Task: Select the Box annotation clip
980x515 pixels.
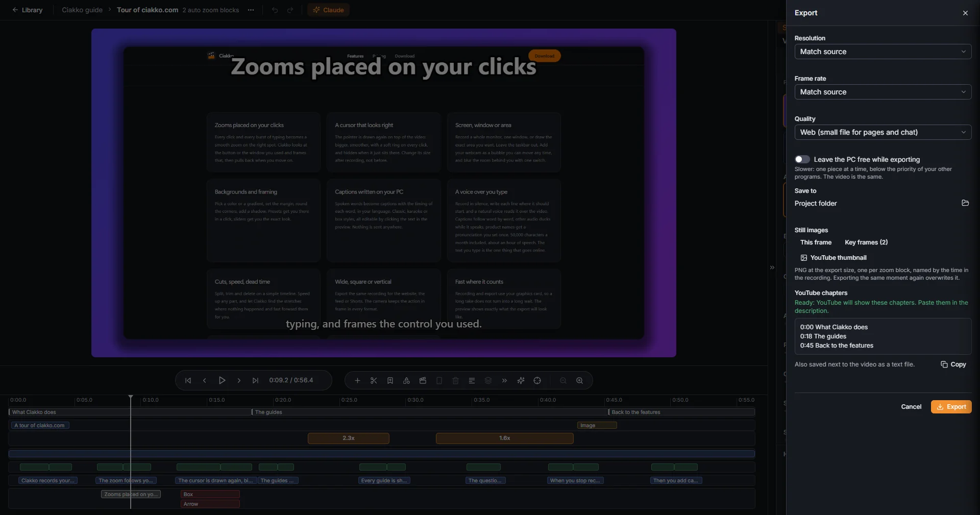Action: click(210, 494)
